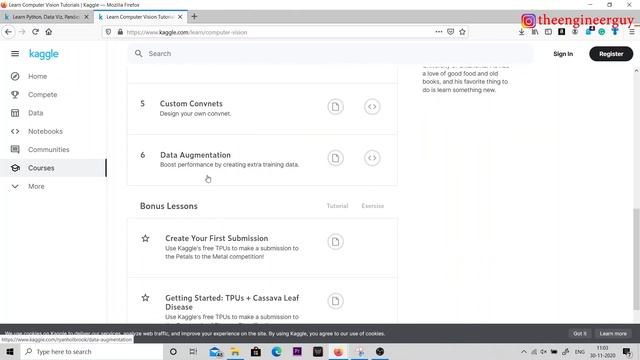This screenshot has height=360, width=640.
Task: Open the Windows Start menu
Action: tap(10, 351)
